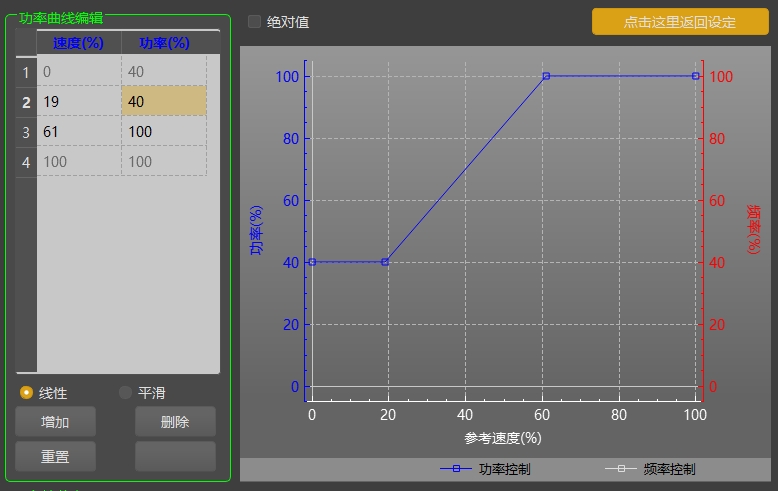Image resolution: width=778 pixels, height=491 pixels.
Task: Click the 点击这里返回设定 button
Action: click(680, 22)
